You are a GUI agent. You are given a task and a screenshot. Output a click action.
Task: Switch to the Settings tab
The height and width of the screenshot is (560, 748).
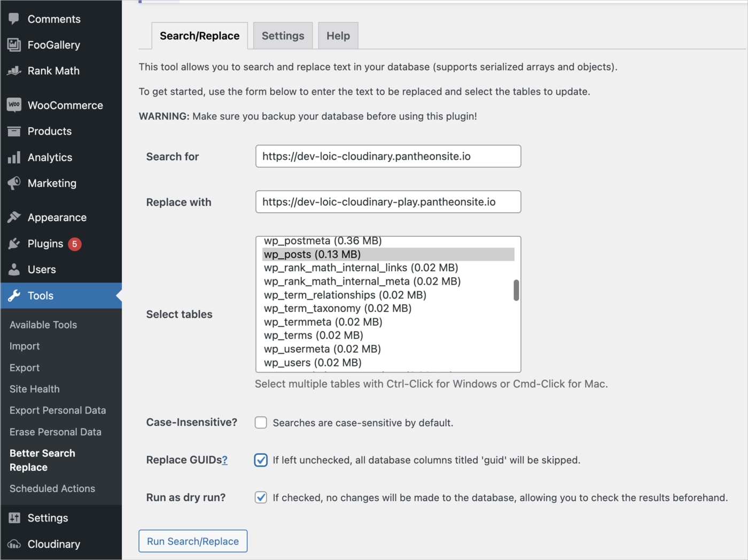pos(283,35)
